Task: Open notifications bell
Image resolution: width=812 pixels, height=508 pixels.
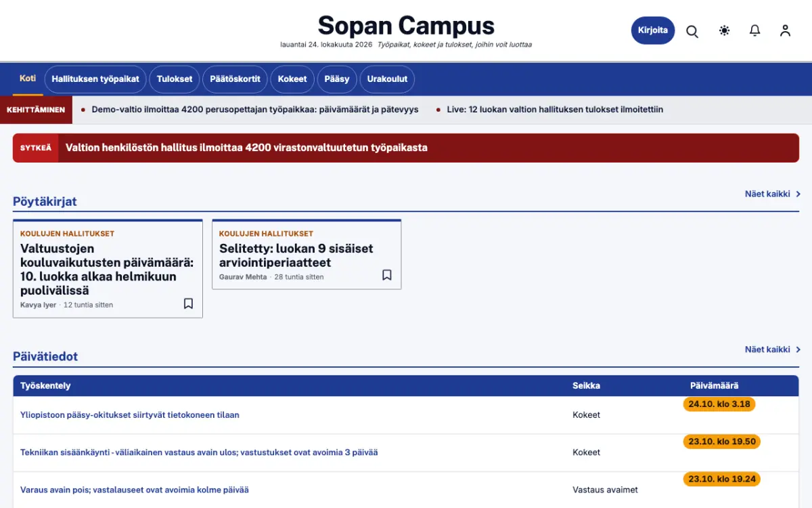Action: (755, 30)
